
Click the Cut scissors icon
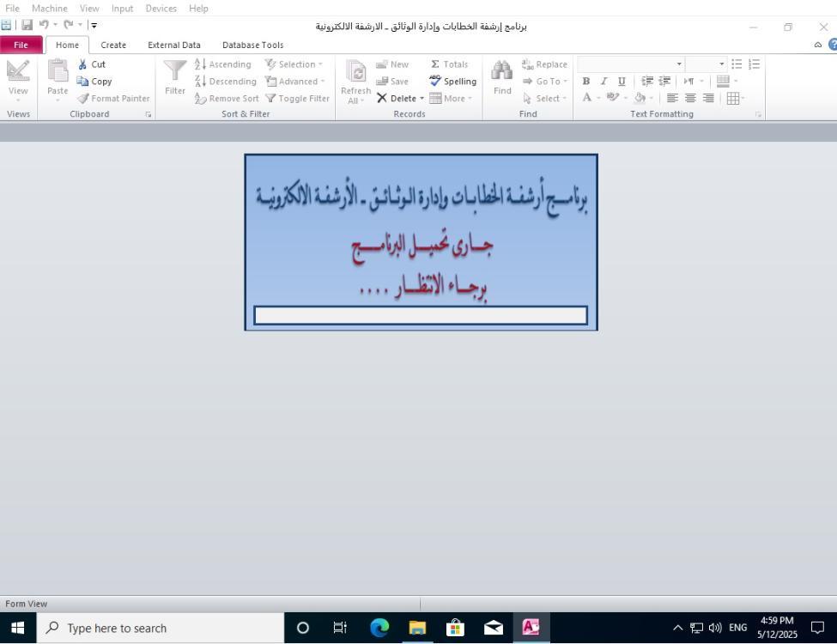[82, 64]
